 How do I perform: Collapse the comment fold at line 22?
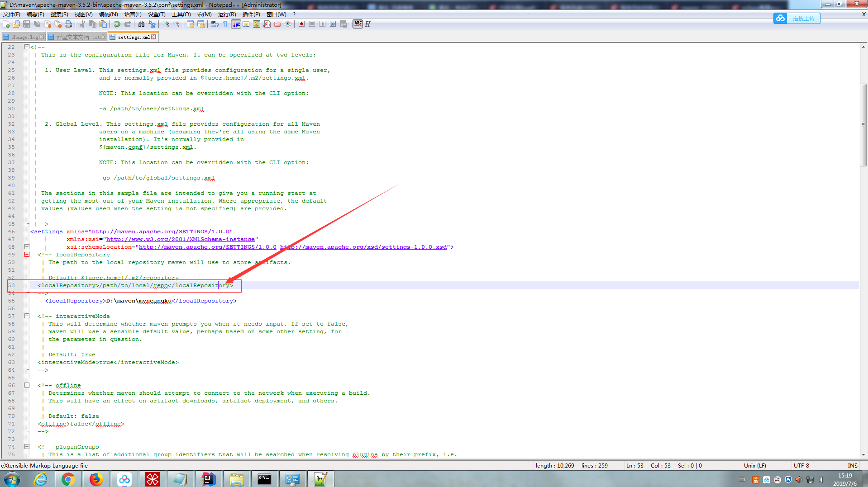[27, 47]
